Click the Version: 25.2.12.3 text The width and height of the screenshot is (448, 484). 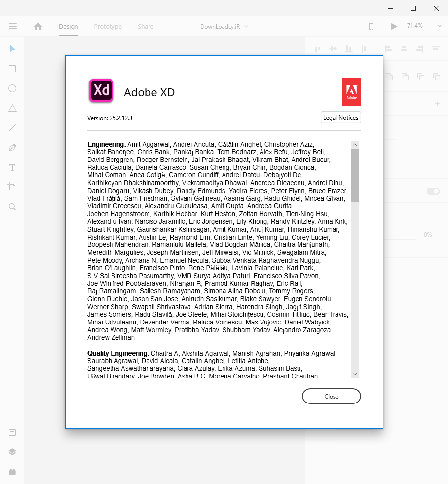(x=110, y=118)
